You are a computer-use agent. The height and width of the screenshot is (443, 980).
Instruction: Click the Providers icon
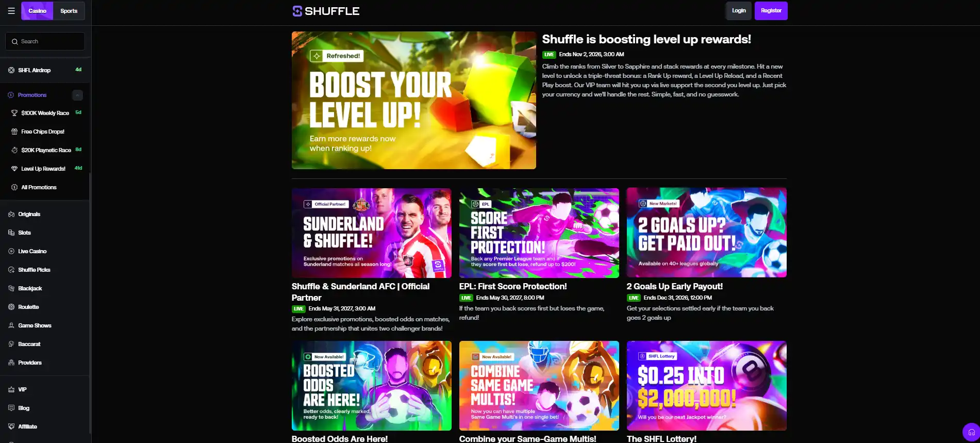pyautogui.click(x=11, y=363)
